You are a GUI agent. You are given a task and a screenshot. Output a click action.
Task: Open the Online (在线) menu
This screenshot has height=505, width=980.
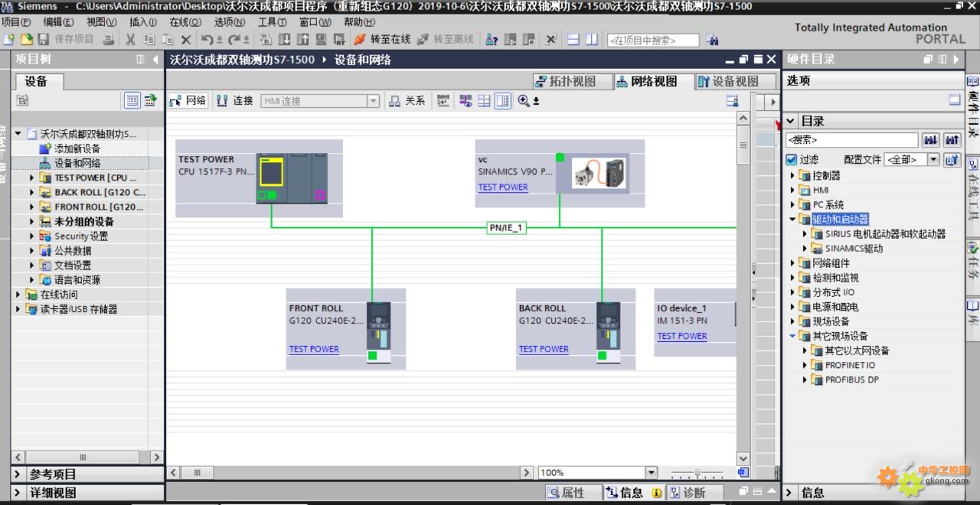(x=185, y=22)
